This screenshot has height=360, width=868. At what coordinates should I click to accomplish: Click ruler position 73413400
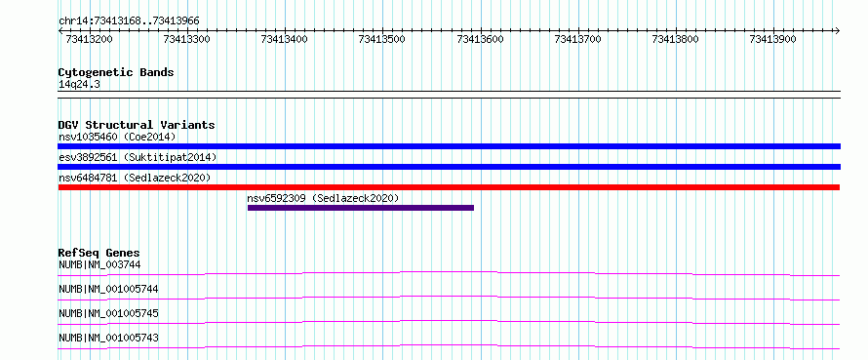[x=285, y=39]
